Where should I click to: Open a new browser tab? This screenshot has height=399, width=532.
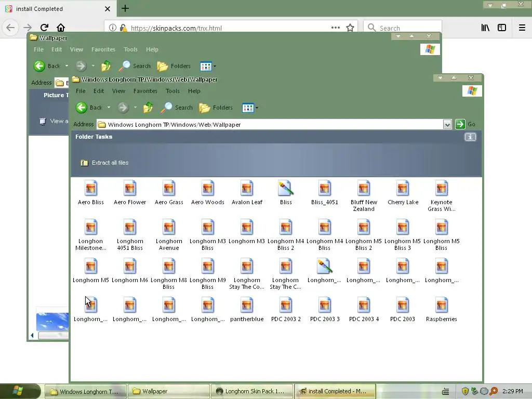tap(125, 8)
